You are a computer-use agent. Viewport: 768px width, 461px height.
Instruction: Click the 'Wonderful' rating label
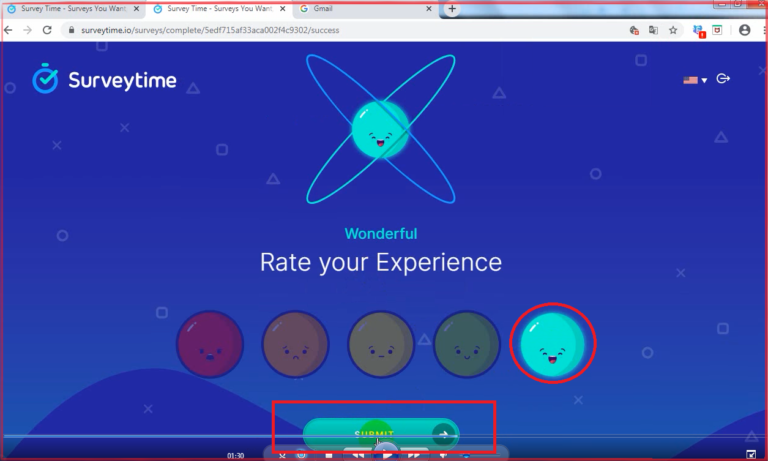coord(381,234)
